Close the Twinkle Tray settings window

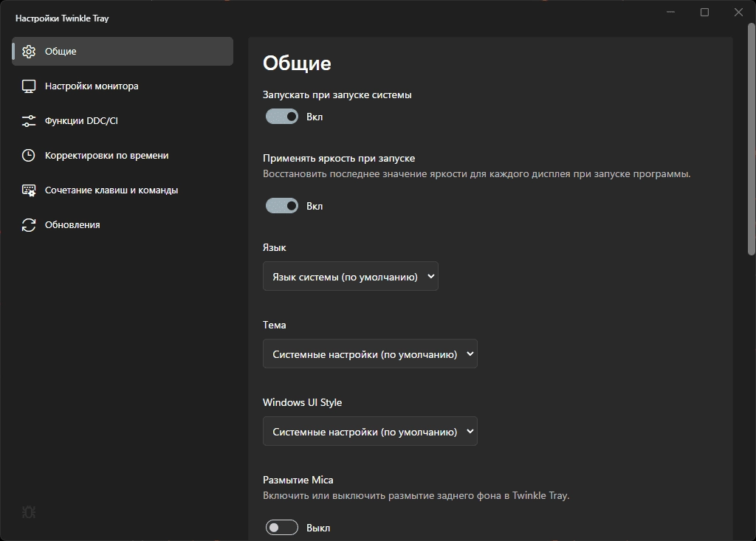[x=738, y=12]
